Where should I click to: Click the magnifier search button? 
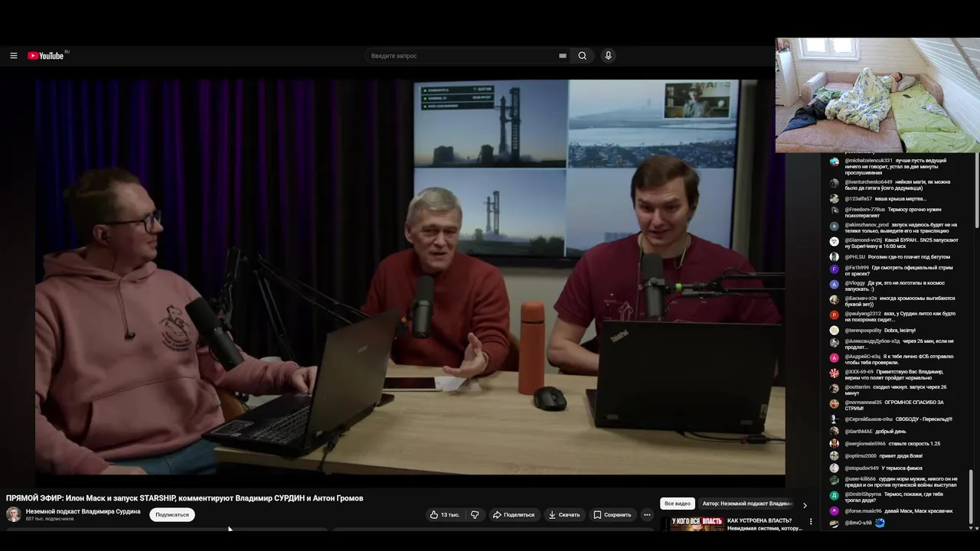point(583,56)
